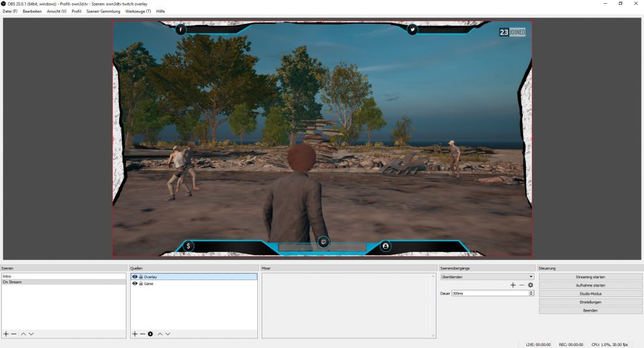Open the Hilfe menu

coord(160,11)
